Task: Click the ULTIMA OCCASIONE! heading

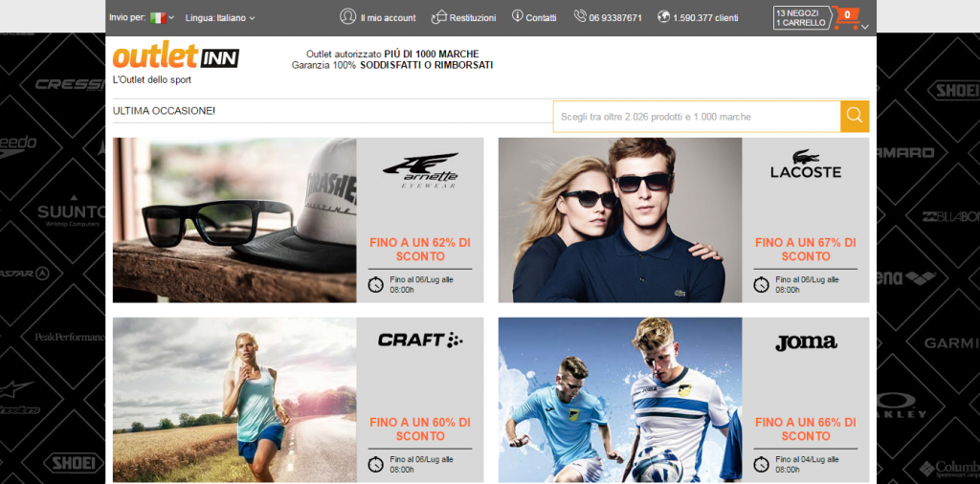Action: [x=164, y=111]
